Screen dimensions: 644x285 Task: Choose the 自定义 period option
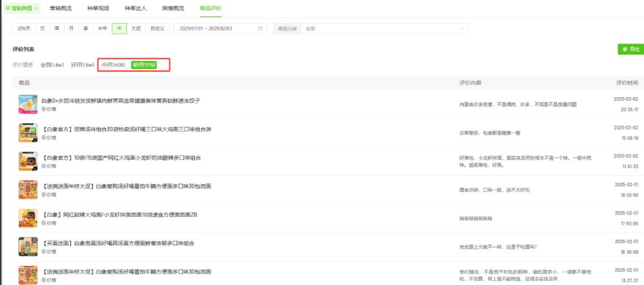coord(157,29)
